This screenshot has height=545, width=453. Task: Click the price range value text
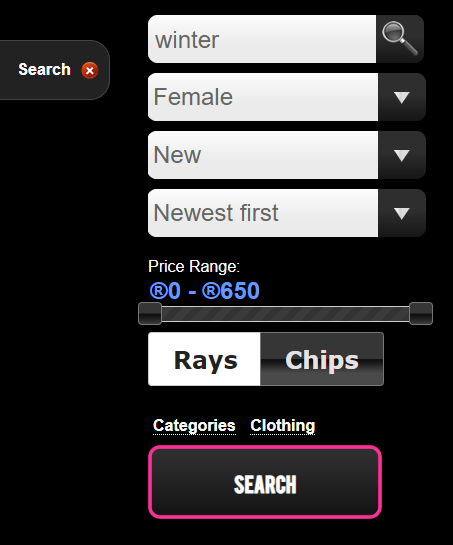pos(204,291)
